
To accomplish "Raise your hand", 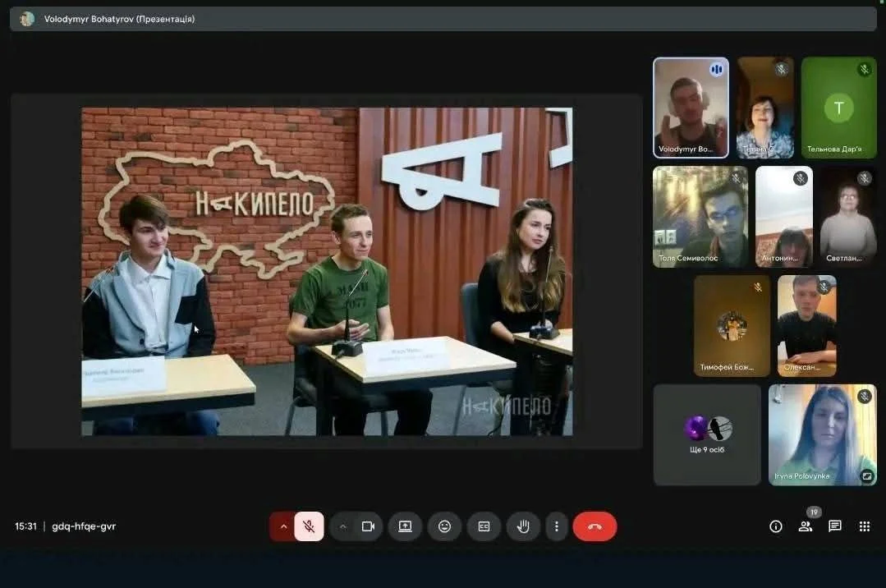I will tap(523, 526).
